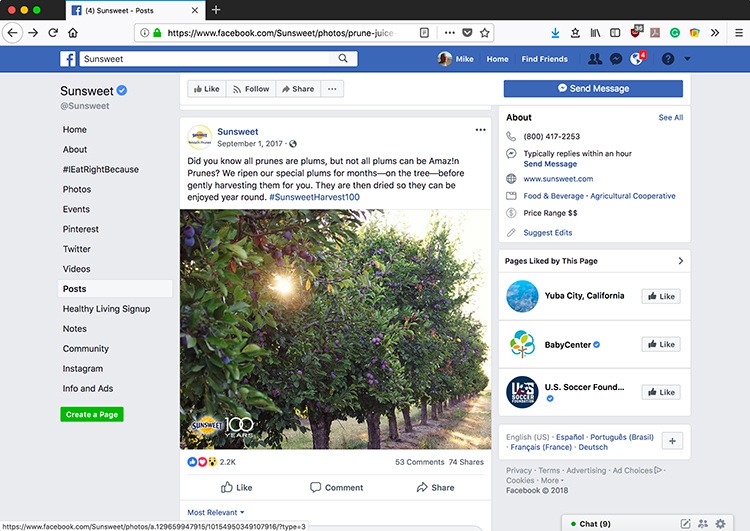Like the U.S. Soccer Foundation page

click(x=661, y=392)
